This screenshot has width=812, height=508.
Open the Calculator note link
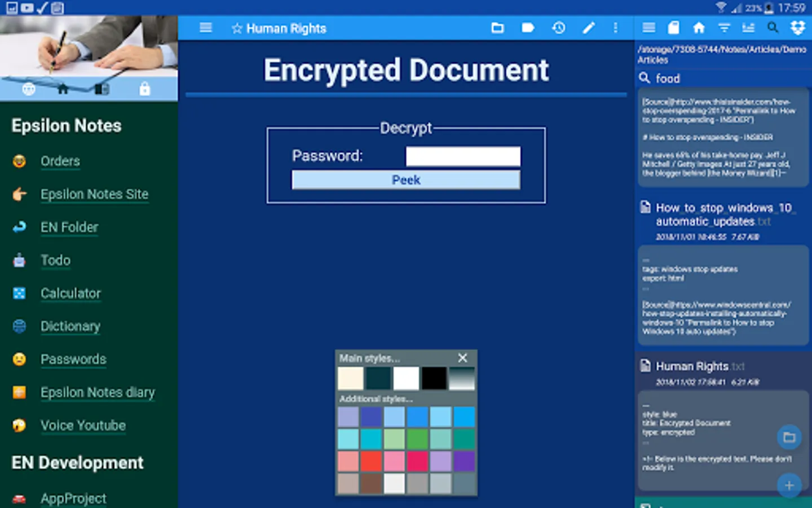[70, 294]
